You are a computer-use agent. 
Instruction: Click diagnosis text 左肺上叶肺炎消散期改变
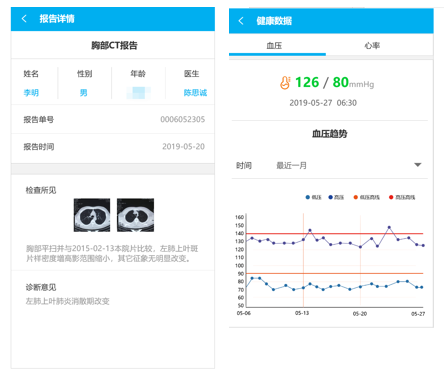click(68, 301)
